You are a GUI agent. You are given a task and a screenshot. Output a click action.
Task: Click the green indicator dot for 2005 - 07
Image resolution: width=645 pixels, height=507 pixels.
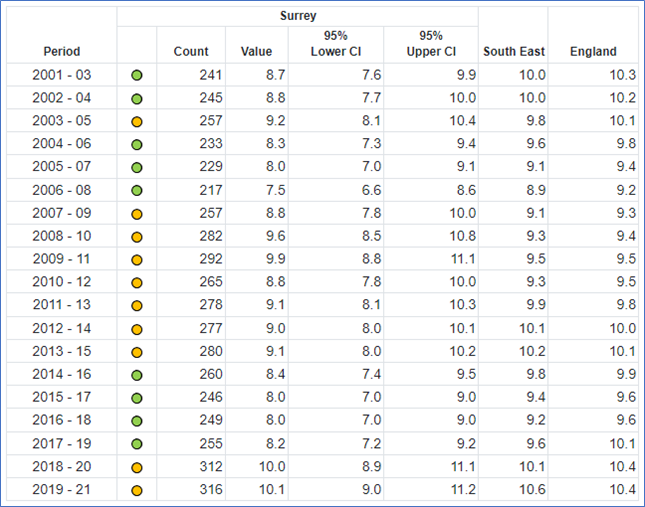137,168
